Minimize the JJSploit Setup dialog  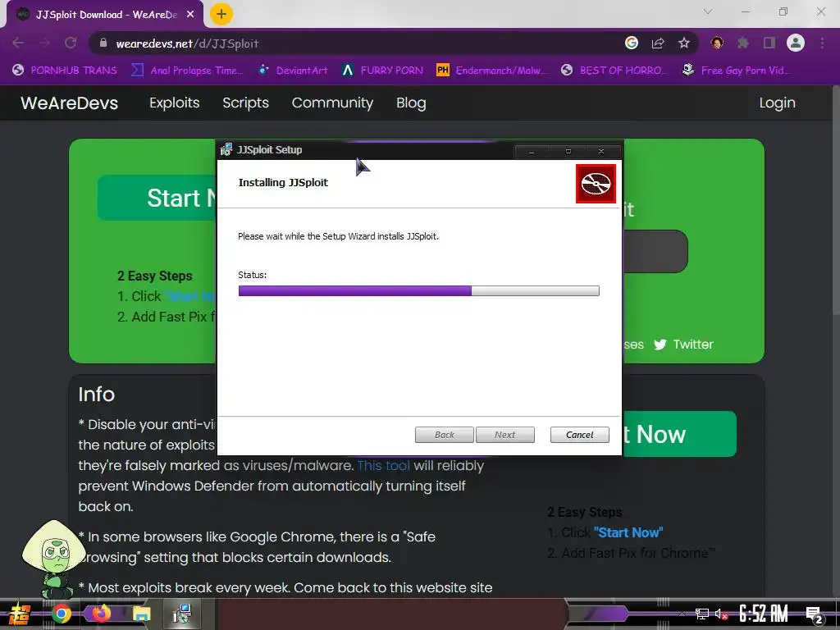pos(532,152)
